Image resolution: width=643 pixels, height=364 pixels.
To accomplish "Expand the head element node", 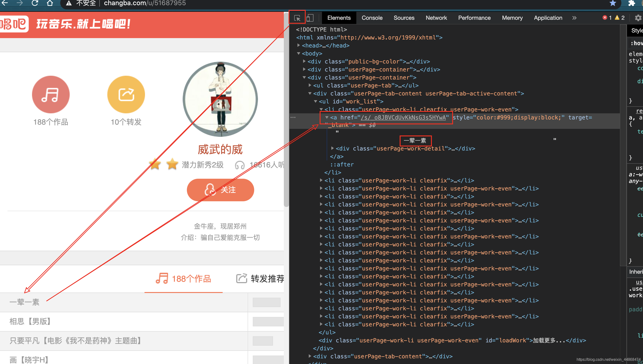I will 298,45.
